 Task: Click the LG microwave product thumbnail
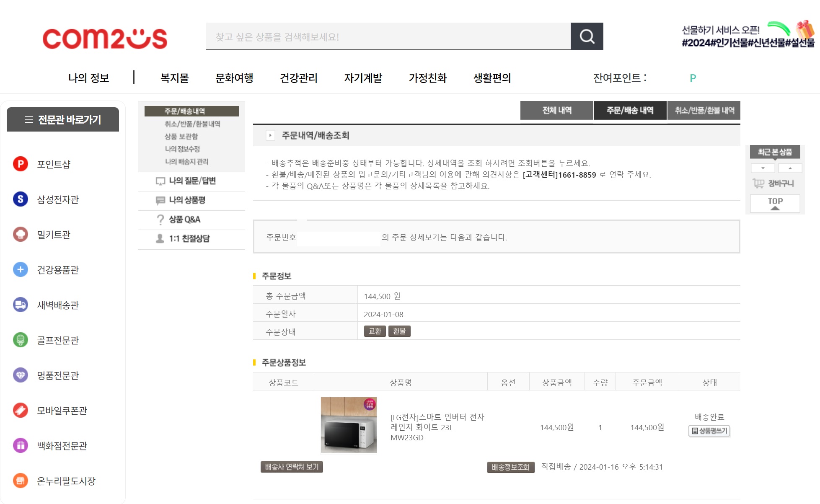tap(349, 425)
